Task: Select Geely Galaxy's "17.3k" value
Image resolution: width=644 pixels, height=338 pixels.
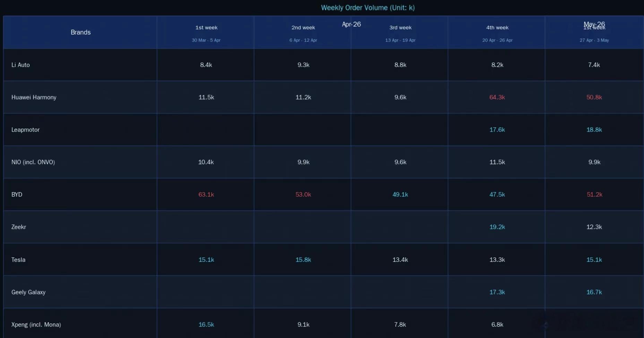Action: point(497,292)
